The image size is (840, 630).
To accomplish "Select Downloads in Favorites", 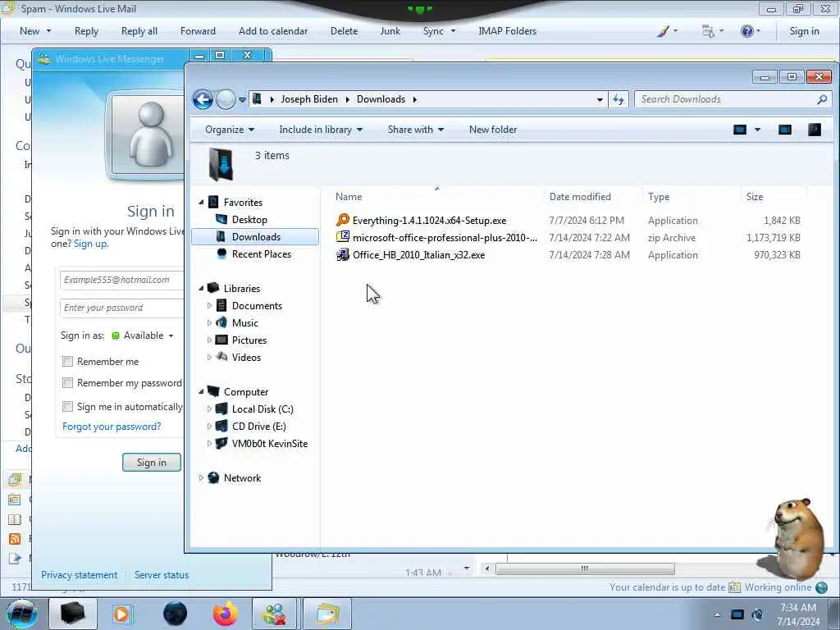I will tap(256, 237).
